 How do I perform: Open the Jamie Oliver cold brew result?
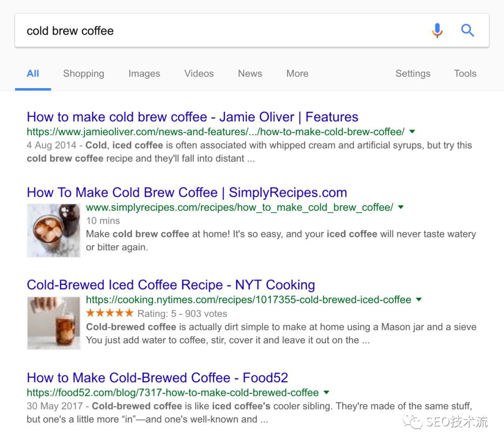[192, 117]
